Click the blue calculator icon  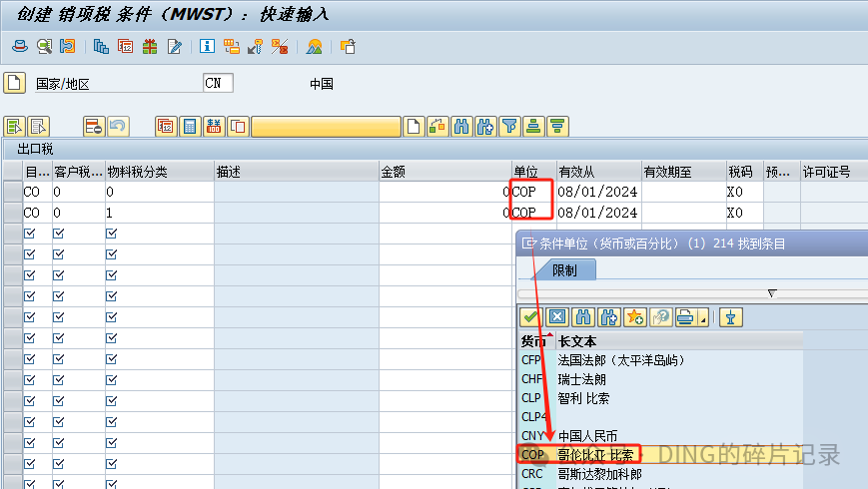pos(190,127)
